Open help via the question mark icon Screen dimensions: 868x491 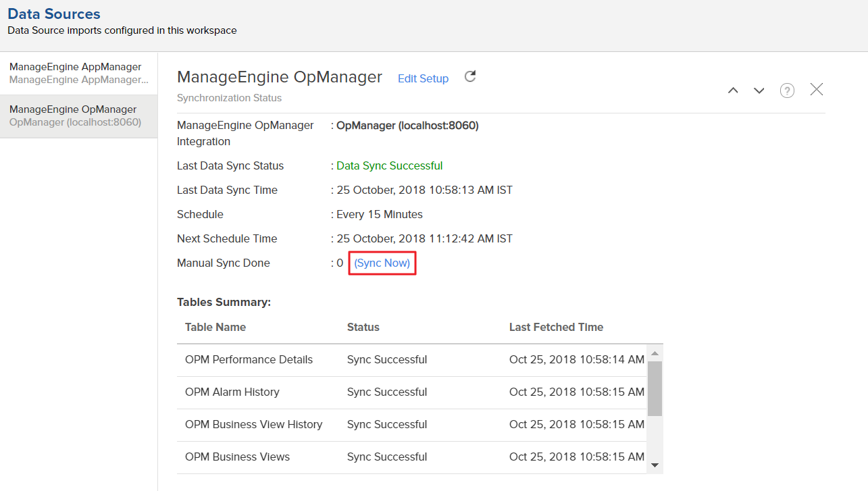tap(787, 91)
